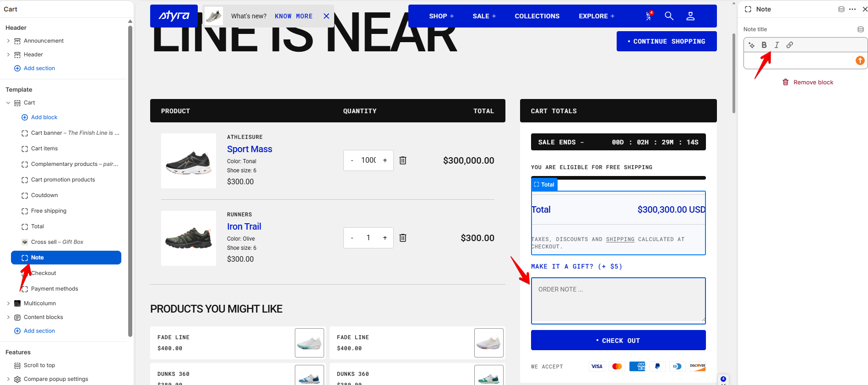Click the Sport Mass shoe thumbnail

(x=189, y=161)
